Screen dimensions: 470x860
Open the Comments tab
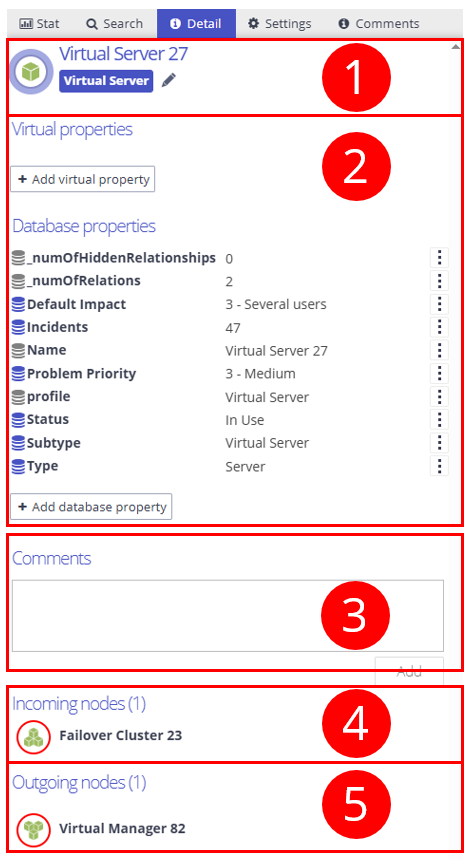(379, 24)
